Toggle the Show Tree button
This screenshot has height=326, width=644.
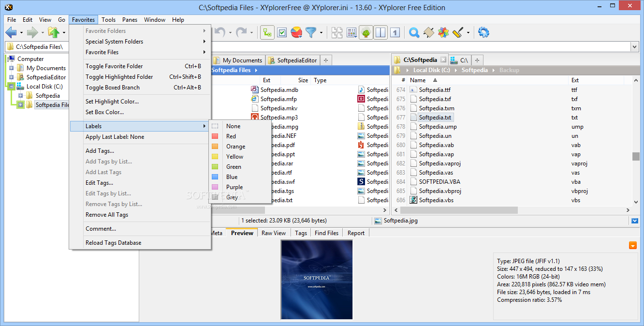pyautogui.click(x=366, y=33)
